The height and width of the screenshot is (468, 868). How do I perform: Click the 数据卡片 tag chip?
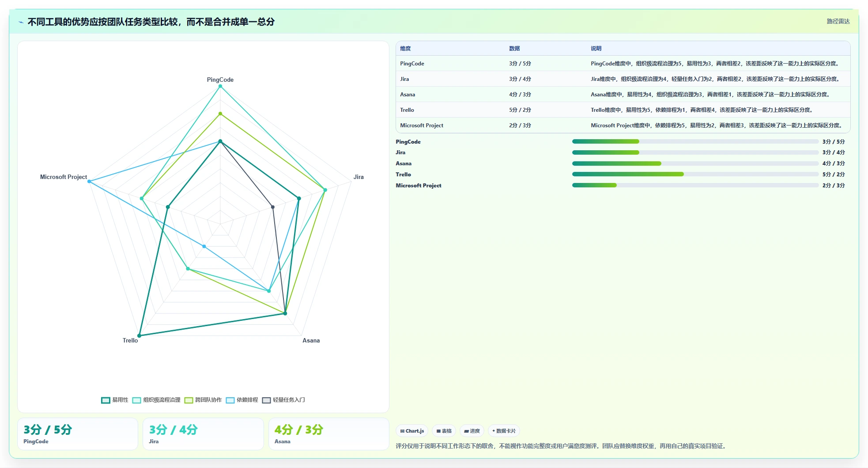504,431
